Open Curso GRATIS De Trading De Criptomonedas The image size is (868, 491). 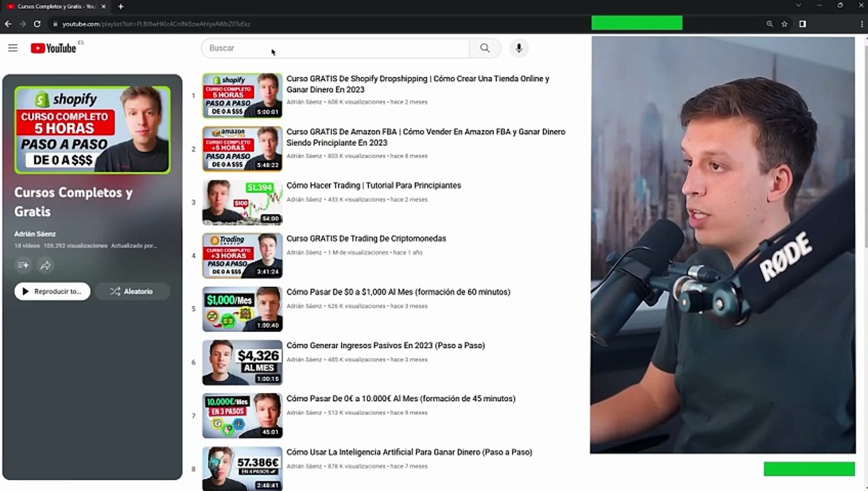pos(366,239)
